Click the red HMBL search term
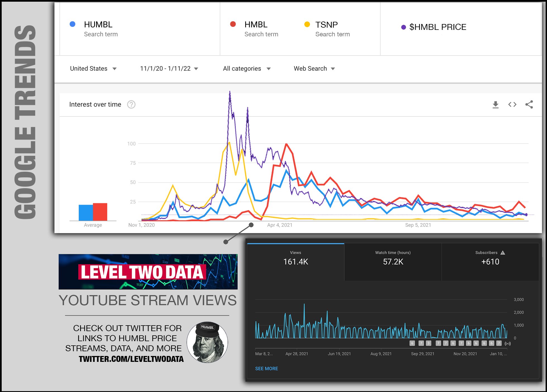The height and width of the screenshot is (392, 547). [x=256, y=25]
